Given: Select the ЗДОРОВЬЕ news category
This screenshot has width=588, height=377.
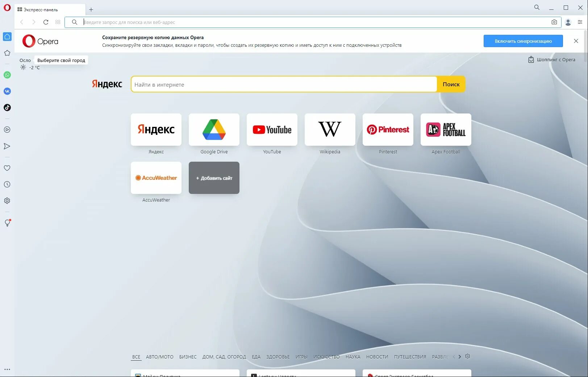Looking at the screenshot, I should (278, 357).
